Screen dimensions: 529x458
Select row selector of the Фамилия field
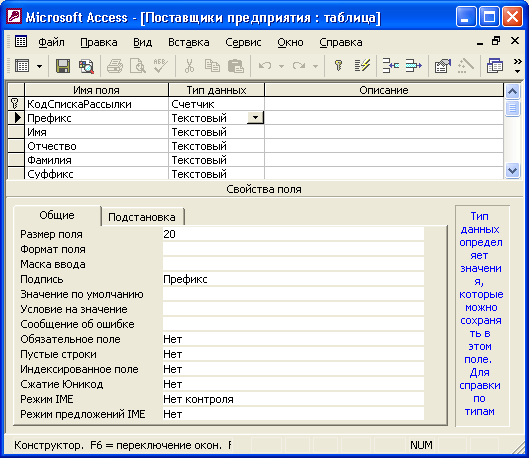click(16, 160)
